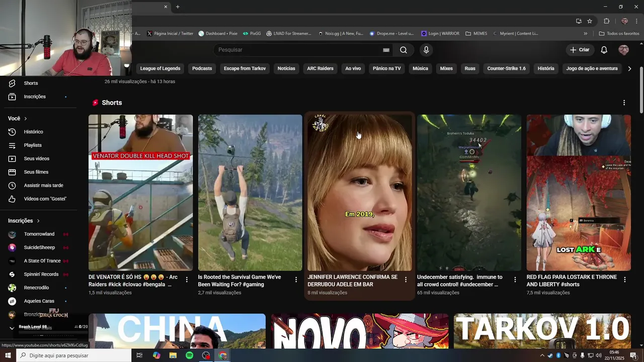644x362 pixels.
Task: Open the Chrome profile avatar
Action: [x=624, y=21]
